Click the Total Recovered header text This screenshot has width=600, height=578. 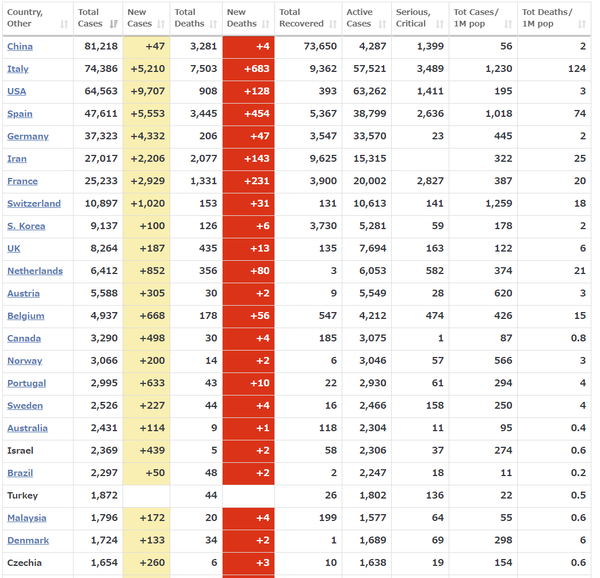[302, 18]
